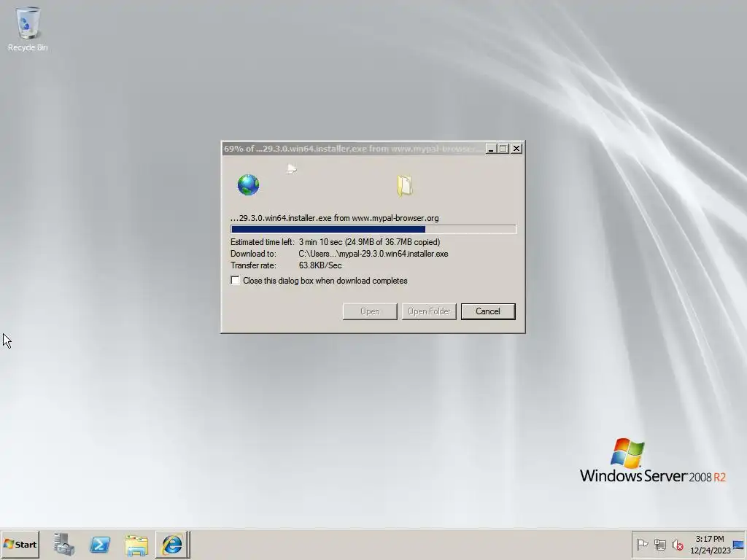Click Show Desktop icon in tray corner
Screen dimensions: 747x560
pyautogui.click(x=738, y=545)
